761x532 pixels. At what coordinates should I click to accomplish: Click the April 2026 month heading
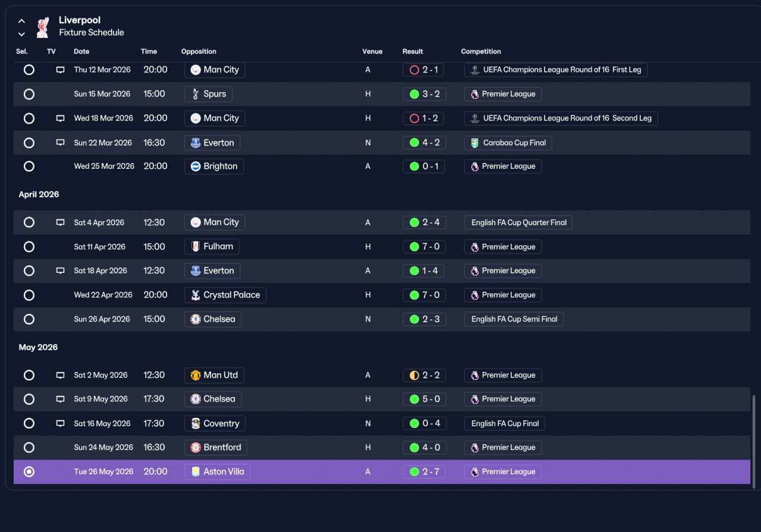tap(39, 194)
